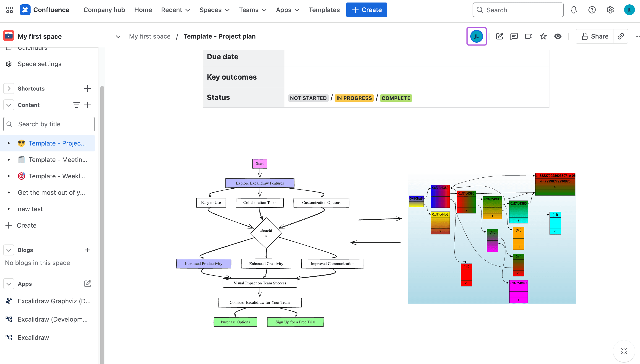Expand the Shortcuts section
Image resolution: width=640 pixels, height=364 pixels.
click(x=8, y=88)
